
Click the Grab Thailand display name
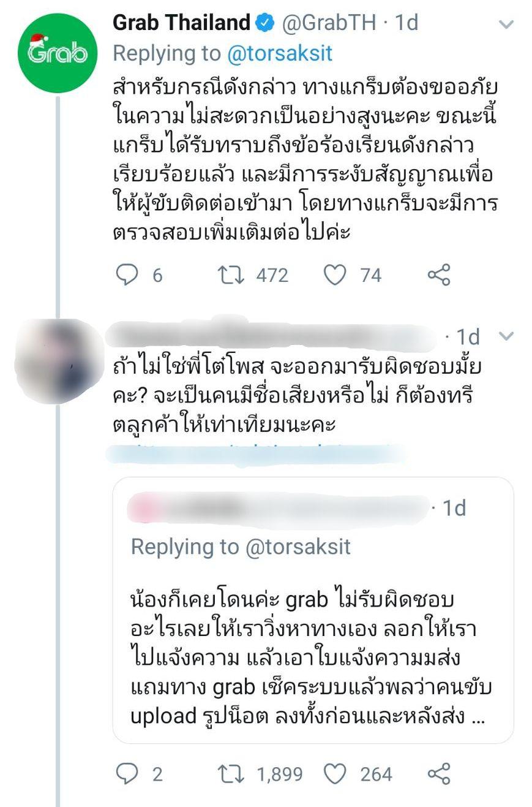pos(182,23)
